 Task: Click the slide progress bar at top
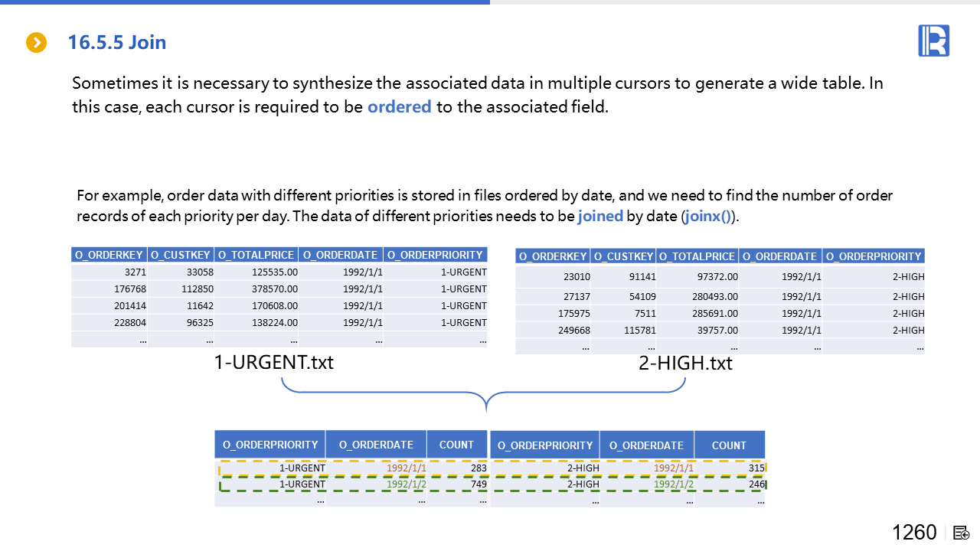[245, 2]
